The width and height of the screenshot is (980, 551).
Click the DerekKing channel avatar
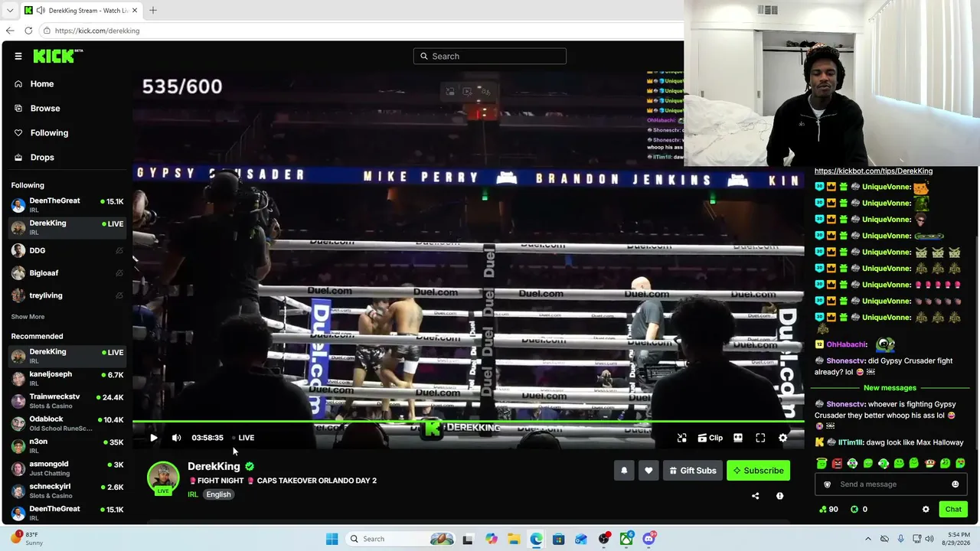pyautogui.click(x=163, y=478)
